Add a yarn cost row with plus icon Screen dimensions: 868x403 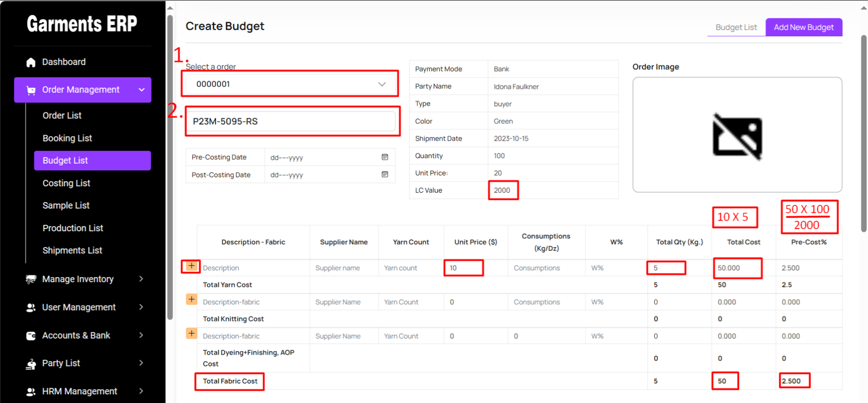[x=192, y=266]
